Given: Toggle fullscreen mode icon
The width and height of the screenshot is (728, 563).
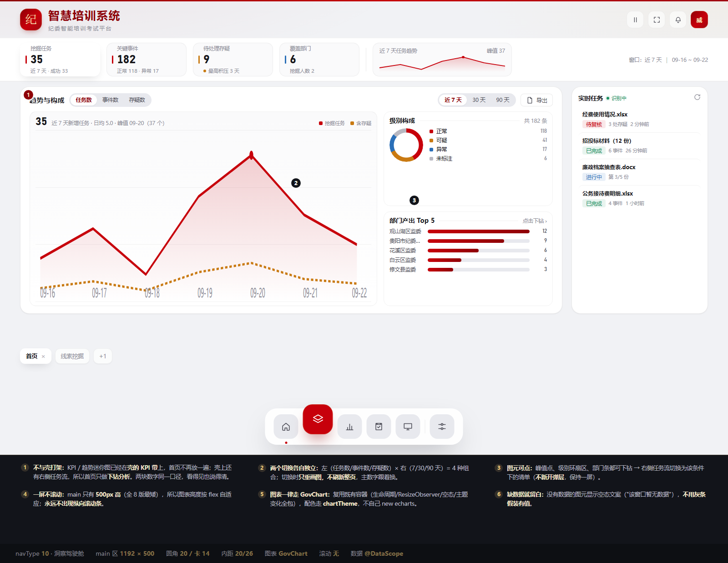Looking at the screenshot, I should pos(657,20).
